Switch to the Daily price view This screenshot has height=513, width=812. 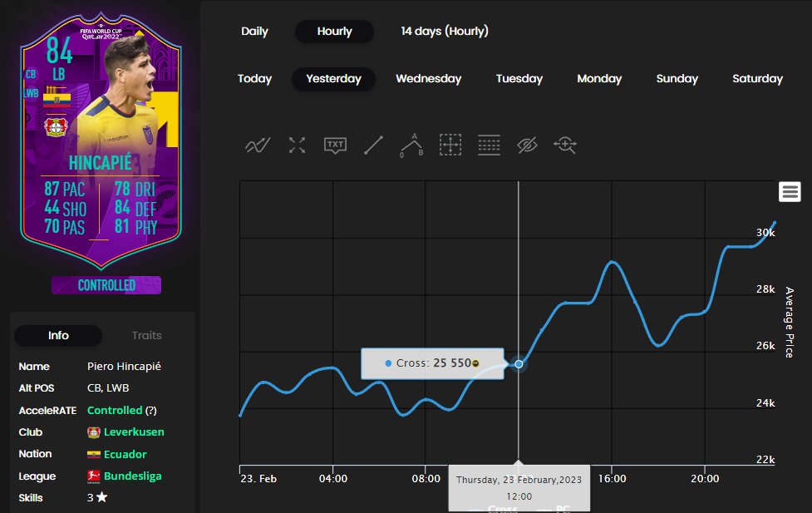254,31
